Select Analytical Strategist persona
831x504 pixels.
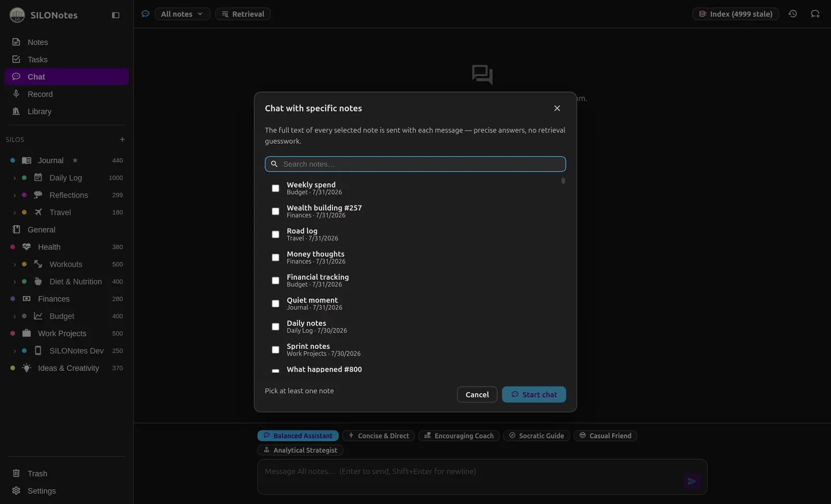(300, 450)
